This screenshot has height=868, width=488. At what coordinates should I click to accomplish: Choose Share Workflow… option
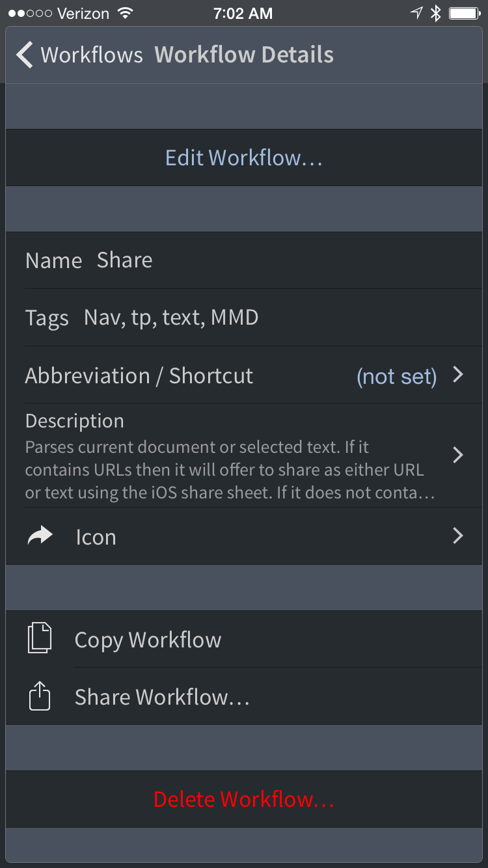pos(244,696)
